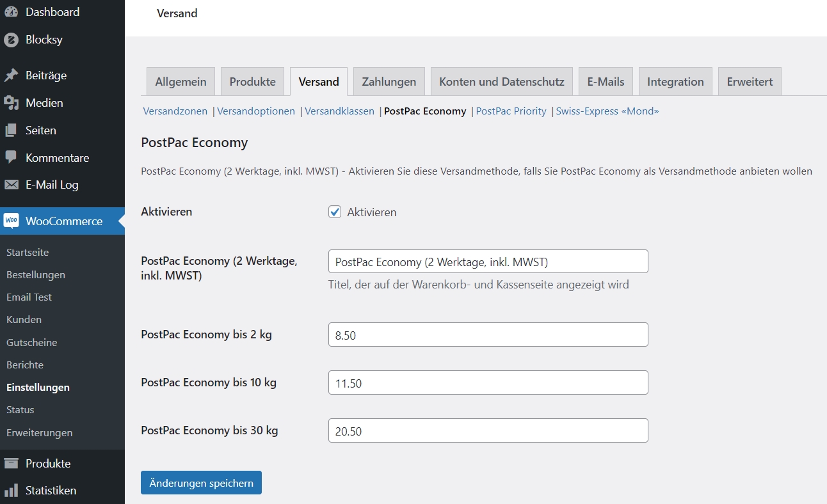
Task: Select Einstellungen in the submenu
Action: (x=38, y=387)
